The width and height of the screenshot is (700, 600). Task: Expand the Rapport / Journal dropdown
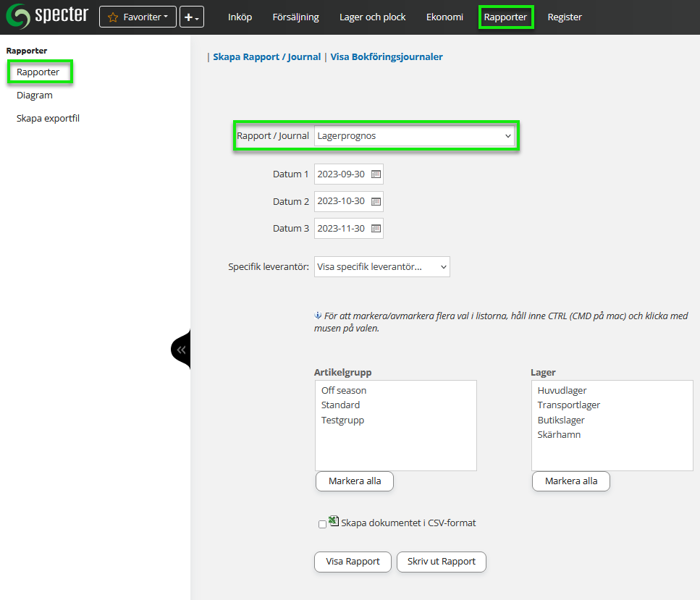pyautogui.click(x=414, y=136)
